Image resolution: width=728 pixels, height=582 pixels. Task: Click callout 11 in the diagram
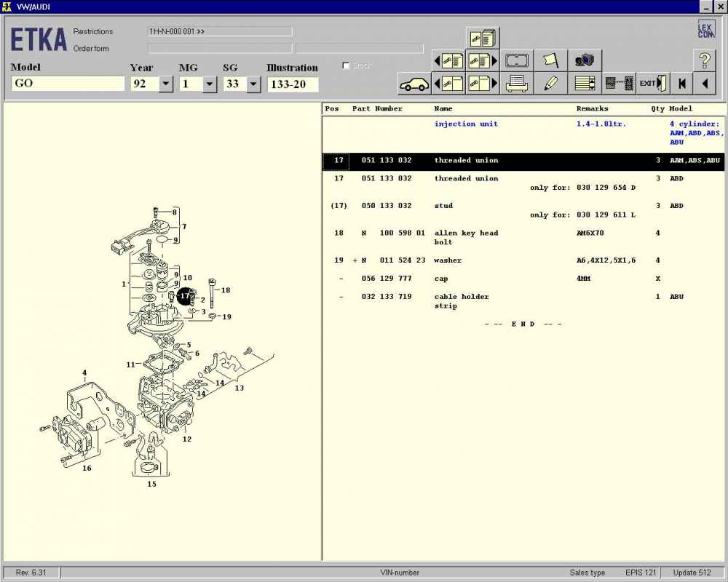click(130, 364)
